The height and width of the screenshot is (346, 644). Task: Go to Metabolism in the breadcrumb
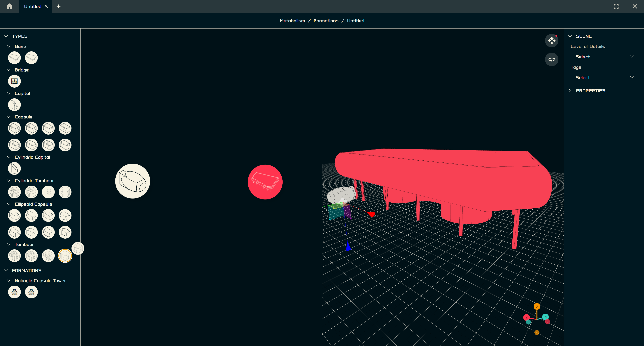pyautogui.click(x=292, y=21)
